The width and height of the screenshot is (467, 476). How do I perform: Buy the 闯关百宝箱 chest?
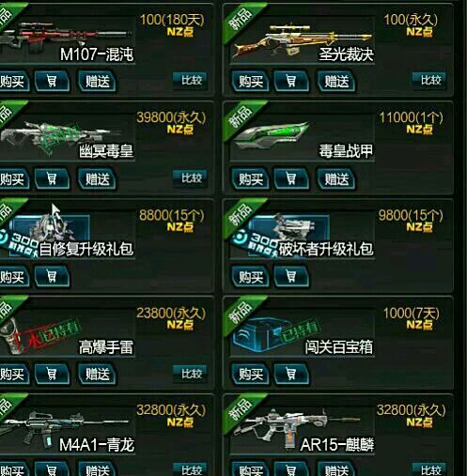[x=251, y=374]
